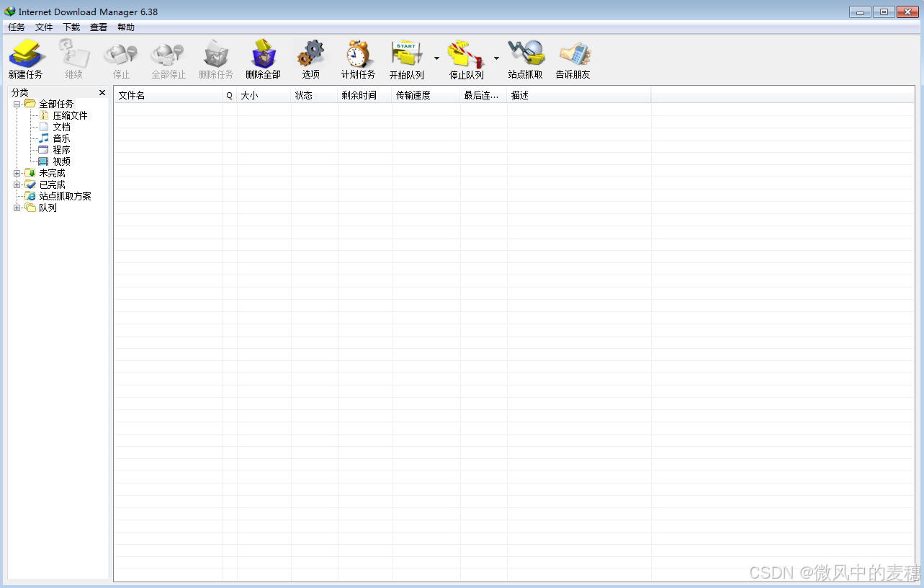This screenshot has width=924, height=588.
Task: Click the 继续 resume toolbar icon
Action: (x=74, y=54)
